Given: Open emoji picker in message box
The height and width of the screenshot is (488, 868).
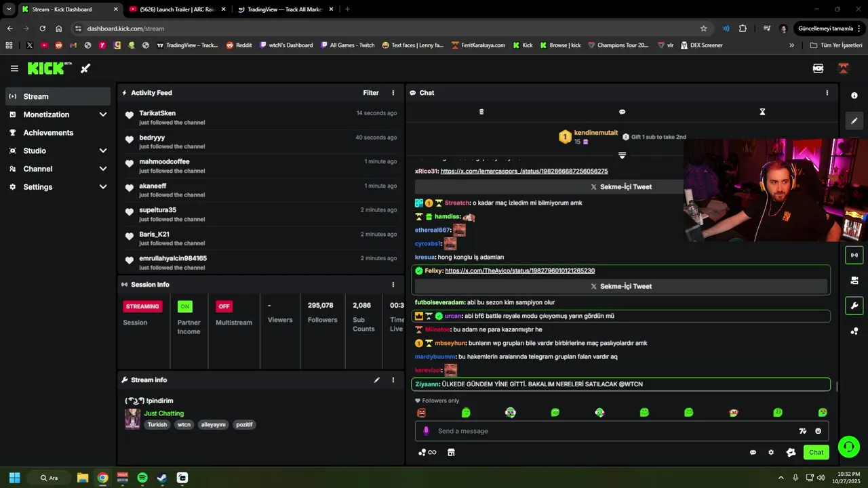Looking at the screenshot, I should [818, 431].
